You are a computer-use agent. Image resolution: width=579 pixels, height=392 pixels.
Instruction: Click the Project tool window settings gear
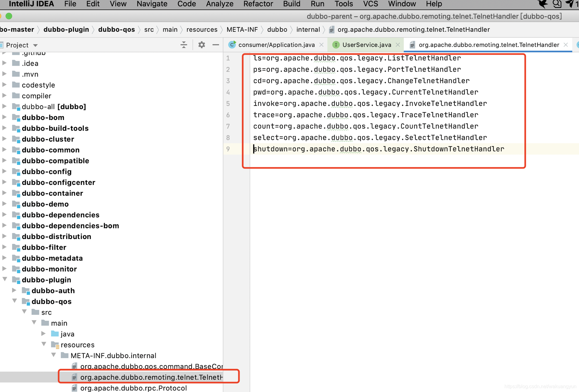202,45
